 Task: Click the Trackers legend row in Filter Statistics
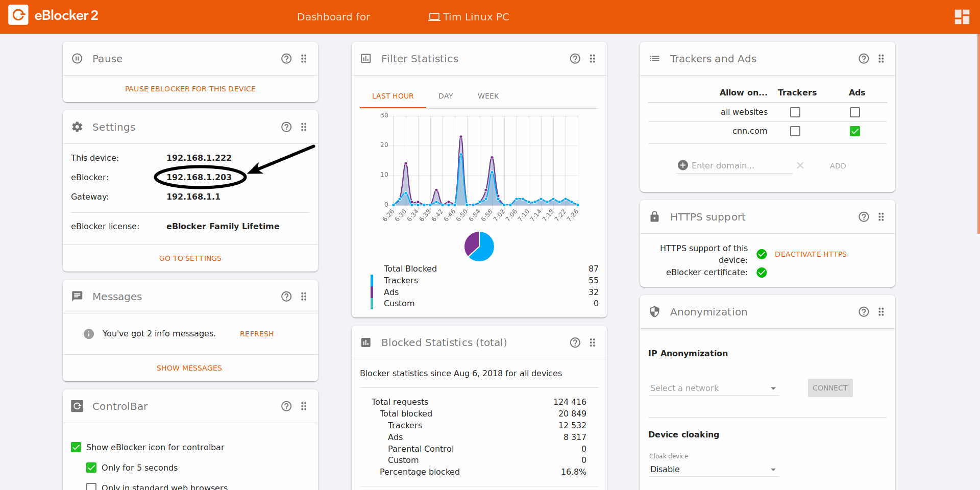point(484,281)
